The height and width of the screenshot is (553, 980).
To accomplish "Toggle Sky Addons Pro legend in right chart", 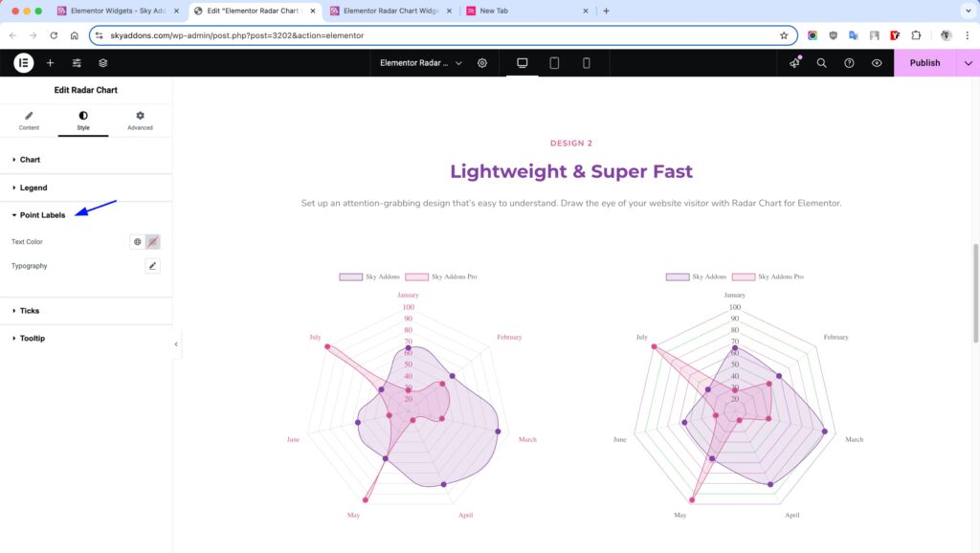I will point(768,276).
